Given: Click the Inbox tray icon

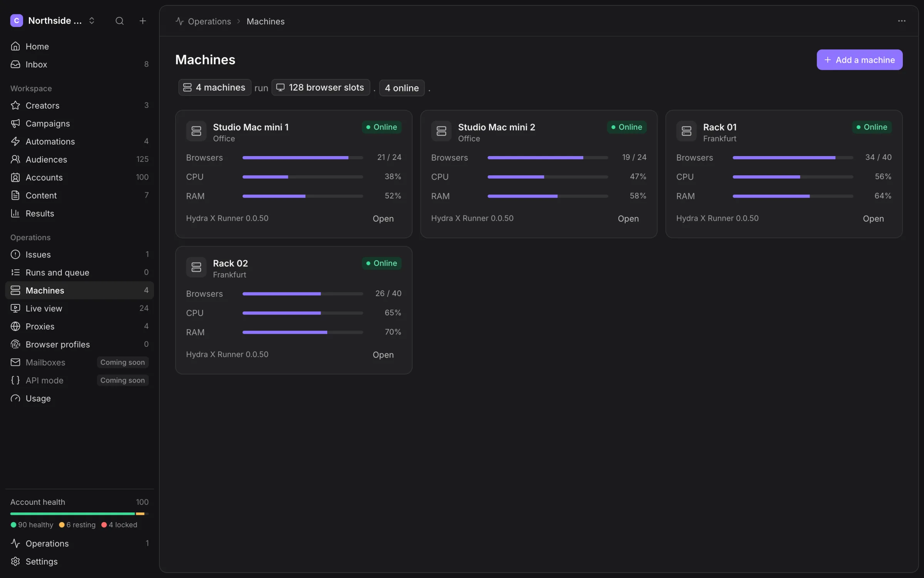Looking at the screenshot, I should tap(15, 64).
